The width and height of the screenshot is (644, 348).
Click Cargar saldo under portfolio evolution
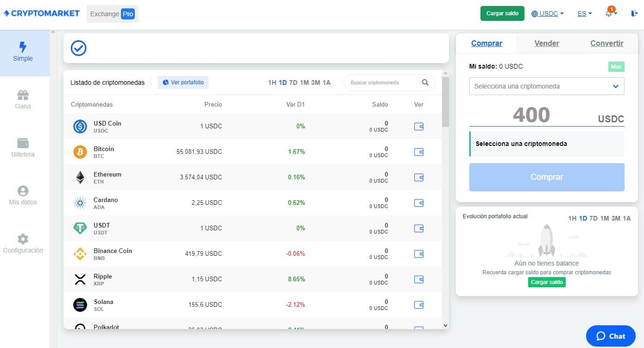547,282
